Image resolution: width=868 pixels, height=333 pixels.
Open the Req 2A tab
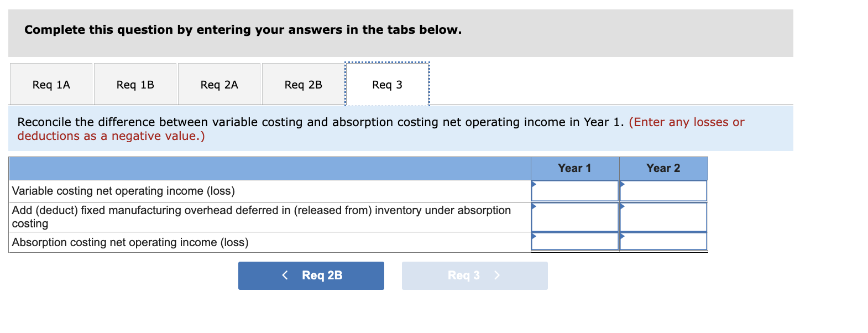point(219,84)
